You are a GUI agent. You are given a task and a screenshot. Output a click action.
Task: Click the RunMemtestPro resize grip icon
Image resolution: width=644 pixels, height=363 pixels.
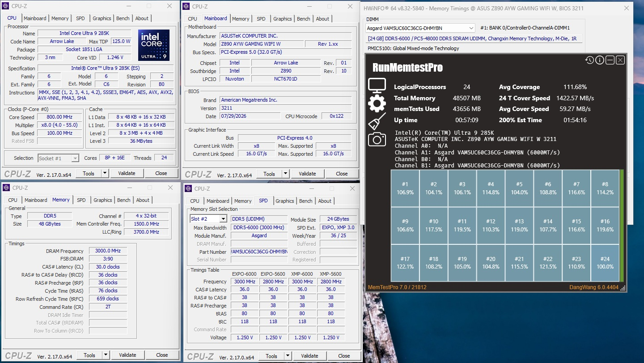click(623, 288)
